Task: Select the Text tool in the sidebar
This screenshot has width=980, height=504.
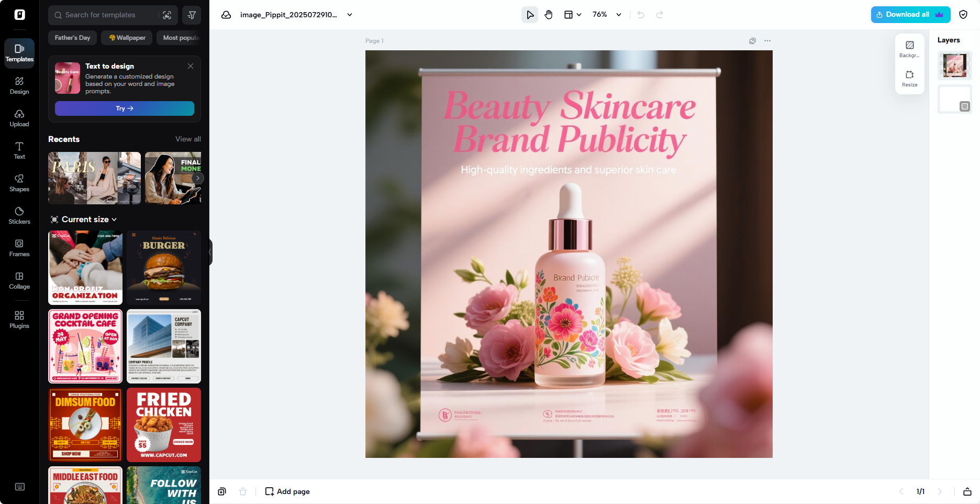Action: pos(19,150)
